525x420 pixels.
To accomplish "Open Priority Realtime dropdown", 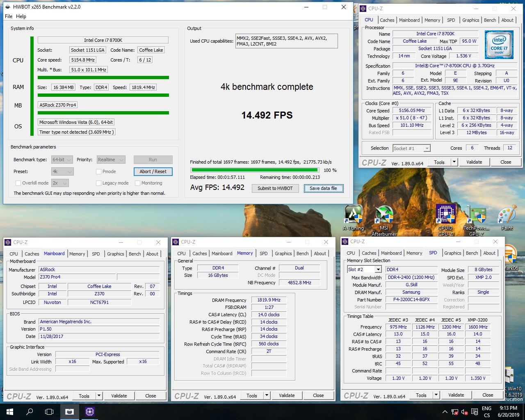I will point(111,160).
